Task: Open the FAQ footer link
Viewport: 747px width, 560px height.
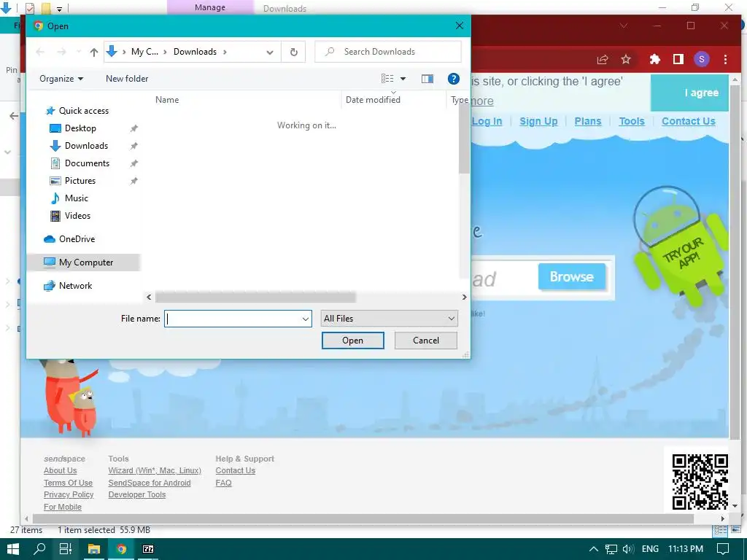Action: pos(223,483)
